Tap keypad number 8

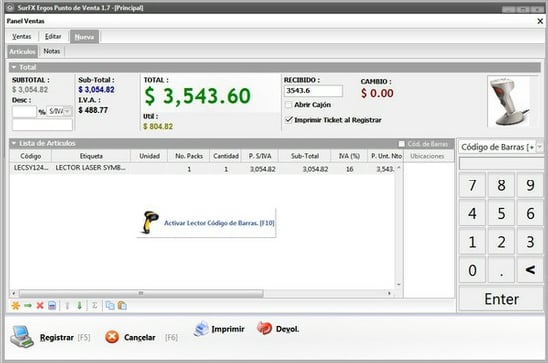[x=501, y=185]
